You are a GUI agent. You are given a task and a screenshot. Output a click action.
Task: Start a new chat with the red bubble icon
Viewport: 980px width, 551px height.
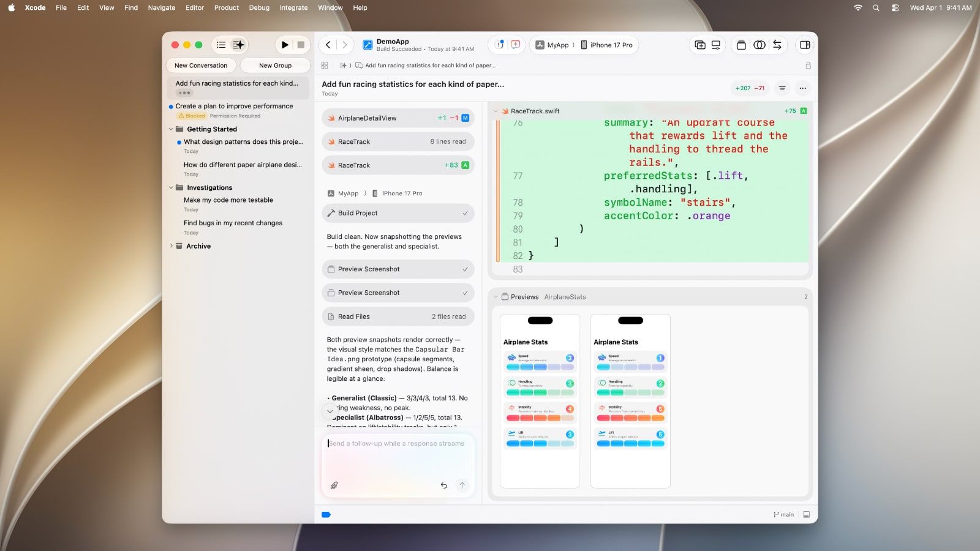pyautogui.click(x=516, y=45)
